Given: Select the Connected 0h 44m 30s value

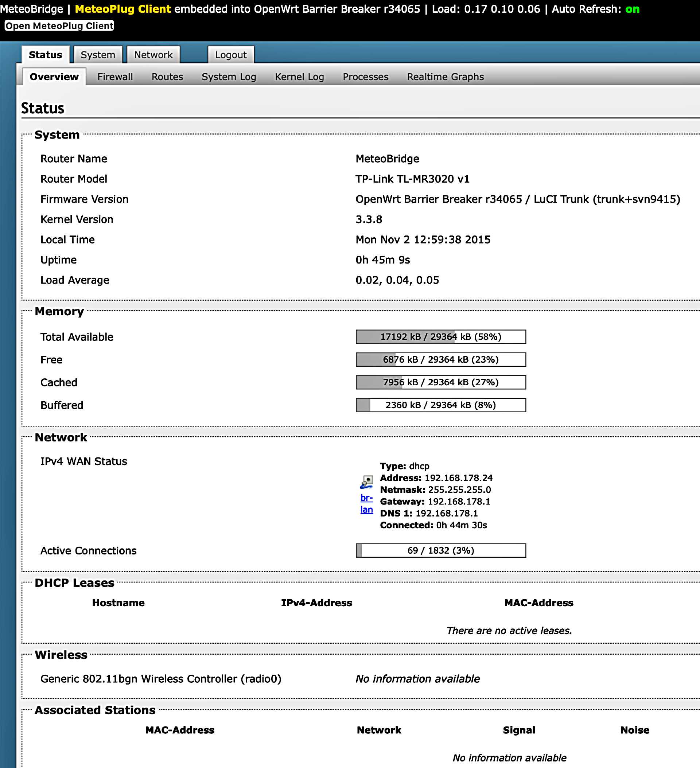Looking at the screenshot, I should click(462, 525).
